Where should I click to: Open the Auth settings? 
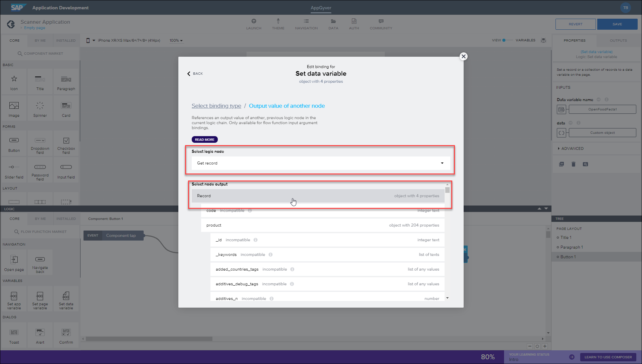tap(354, 24)
